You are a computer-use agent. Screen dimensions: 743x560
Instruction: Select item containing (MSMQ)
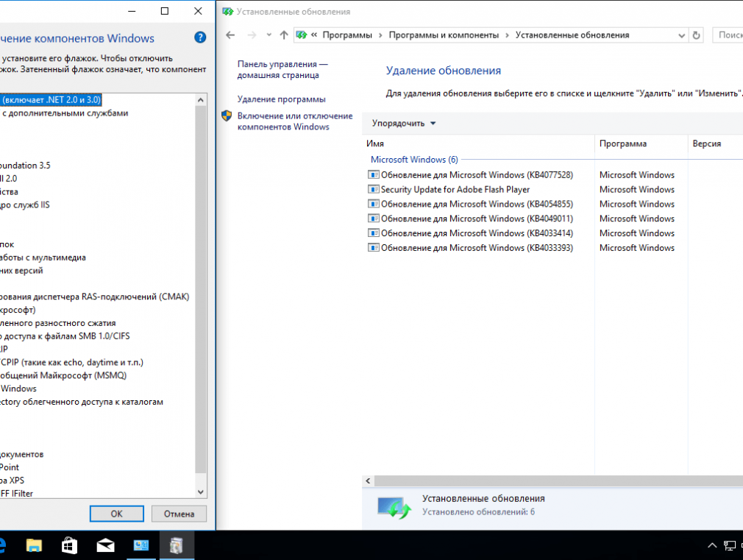click(x=63, y=375)
